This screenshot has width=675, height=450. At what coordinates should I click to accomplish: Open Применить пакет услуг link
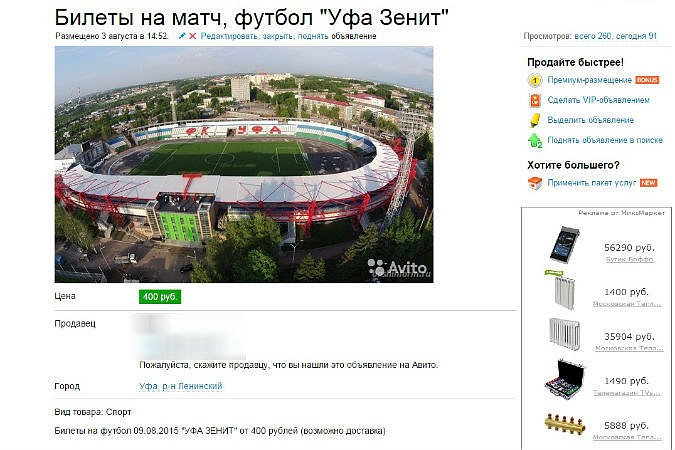[591, 183]
